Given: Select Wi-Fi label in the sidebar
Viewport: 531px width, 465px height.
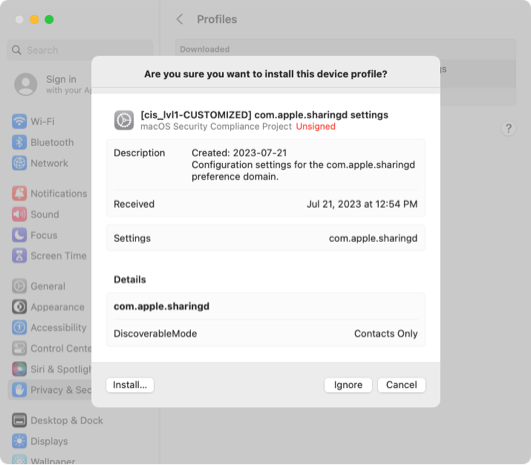Looking at the screenshot, I should click(x=42, y=121).
